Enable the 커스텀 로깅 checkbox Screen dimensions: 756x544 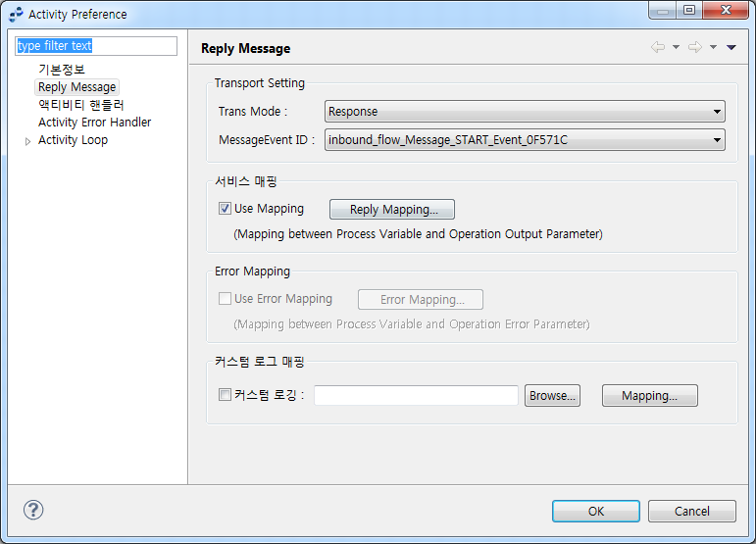(226, 395)
